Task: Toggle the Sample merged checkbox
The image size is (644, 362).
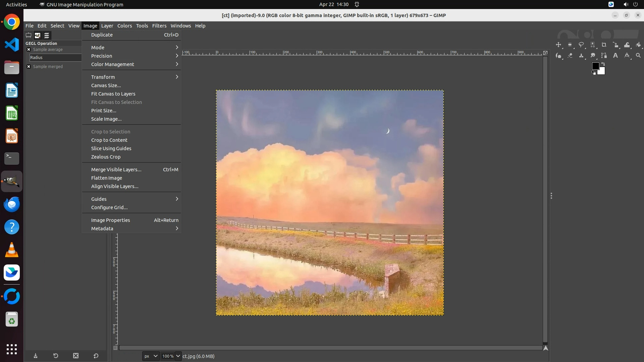Action: 29,67
